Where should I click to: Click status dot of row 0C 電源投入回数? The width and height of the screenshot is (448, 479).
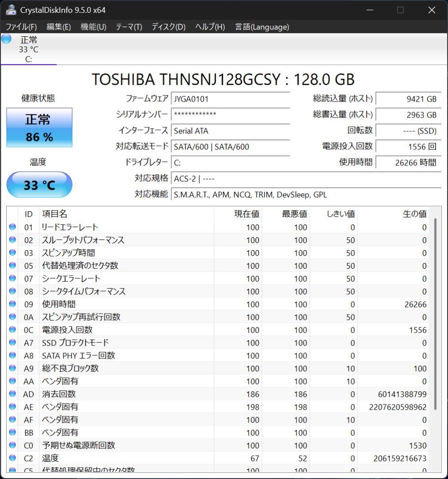tap(12, 329)
